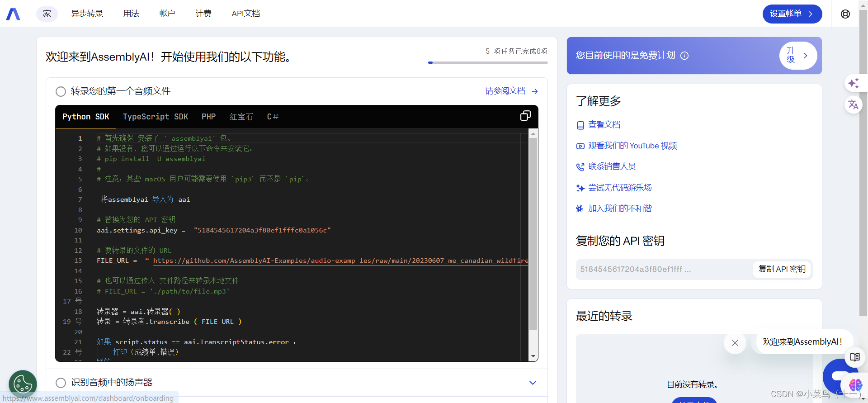Screen dimensions: 868x403
Task: Open the help lifebuoy icon
Action: click(x=845, y=14)
